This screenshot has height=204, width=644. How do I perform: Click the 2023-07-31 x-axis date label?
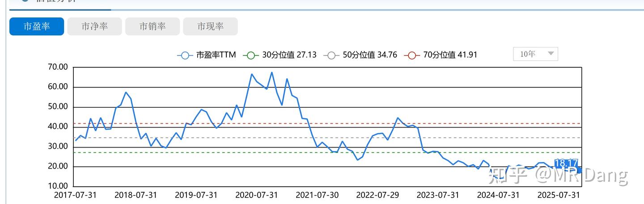tap(438, 195)
